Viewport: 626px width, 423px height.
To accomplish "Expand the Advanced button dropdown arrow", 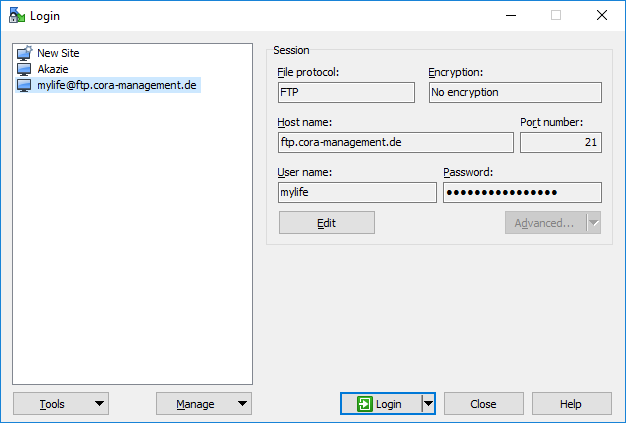I will click(x=593, y=223).
